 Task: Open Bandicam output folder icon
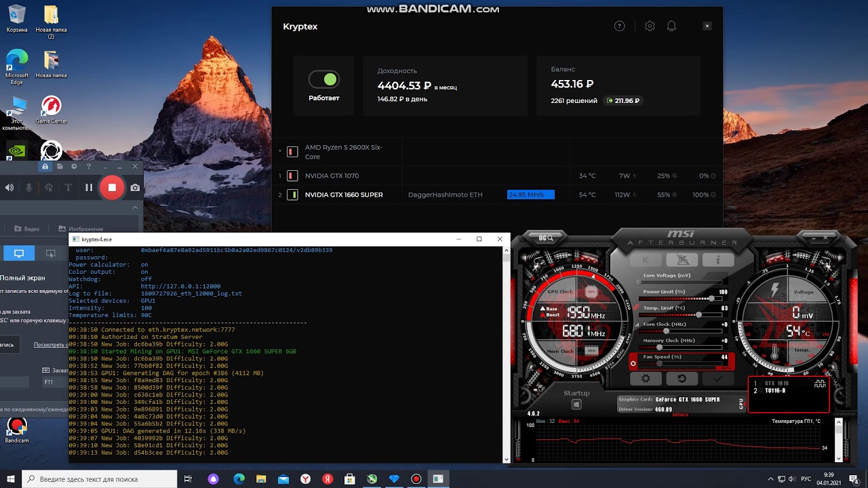click(60, 167)
